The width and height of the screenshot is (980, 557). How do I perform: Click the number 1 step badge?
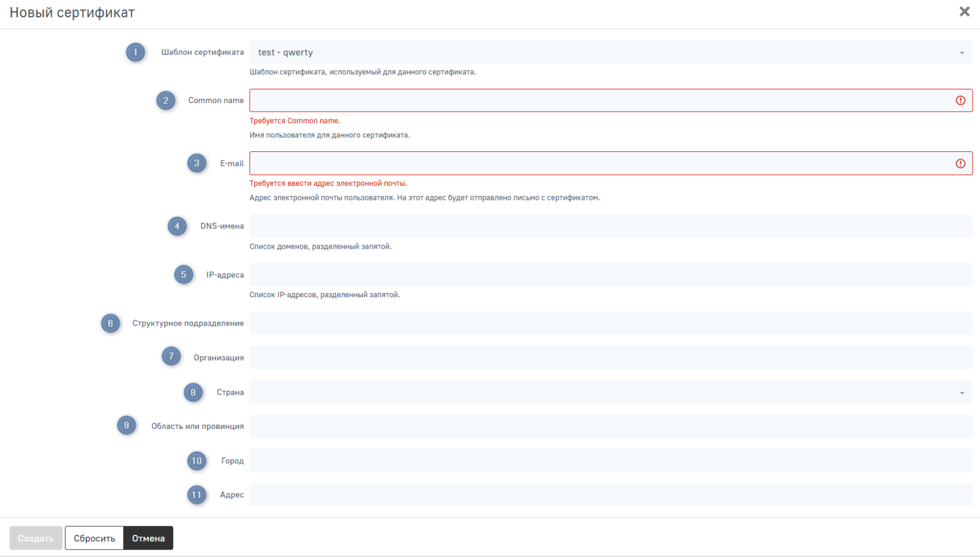[x=135, y=52]
